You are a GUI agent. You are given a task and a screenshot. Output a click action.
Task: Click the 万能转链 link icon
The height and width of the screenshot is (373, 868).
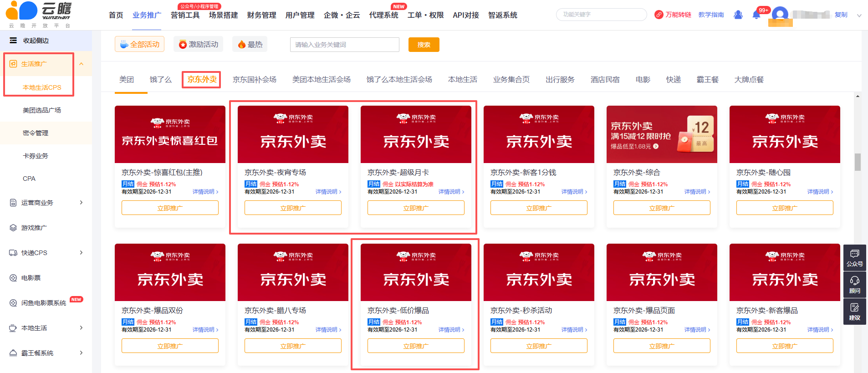click(659, 15)
